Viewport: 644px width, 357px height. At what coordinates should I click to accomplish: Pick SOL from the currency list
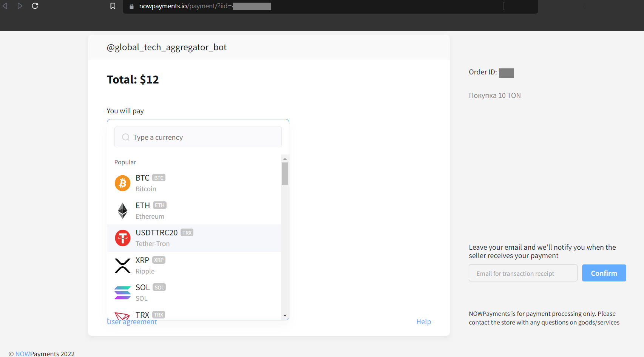[194, 293]
